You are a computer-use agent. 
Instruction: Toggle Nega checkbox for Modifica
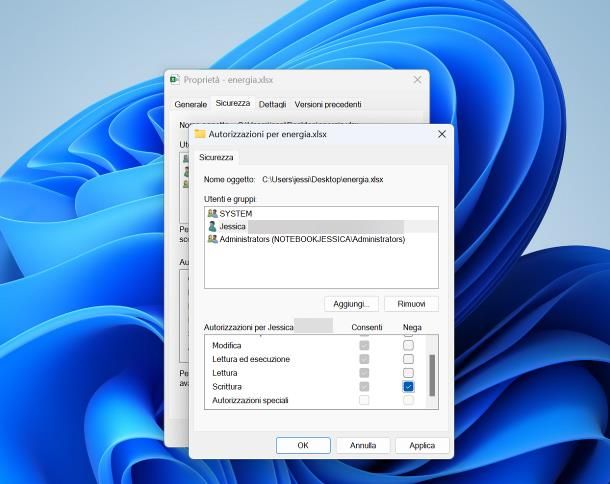408,345
